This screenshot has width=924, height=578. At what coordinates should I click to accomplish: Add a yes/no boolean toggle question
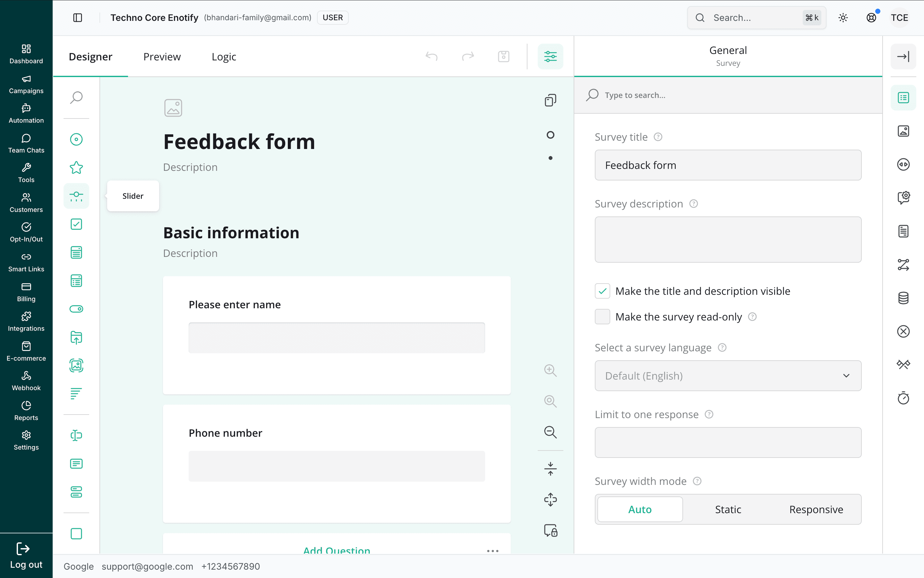click(x=76, y=309)
